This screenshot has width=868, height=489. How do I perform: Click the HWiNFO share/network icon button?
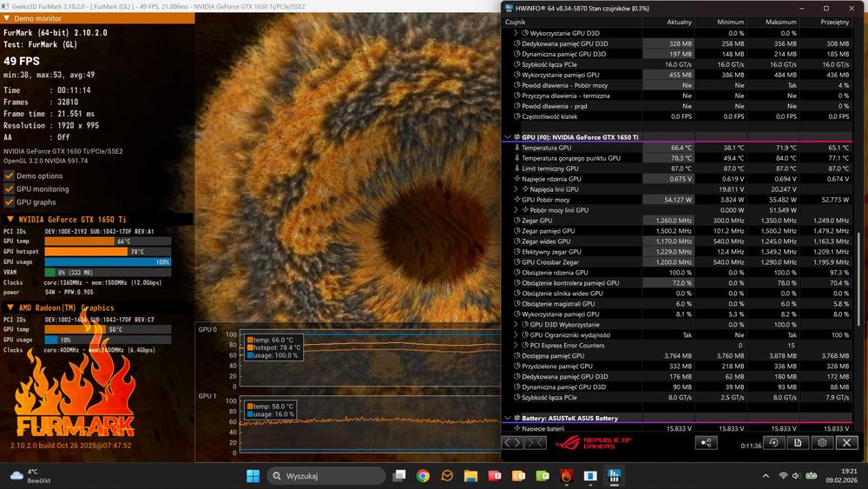707,443
